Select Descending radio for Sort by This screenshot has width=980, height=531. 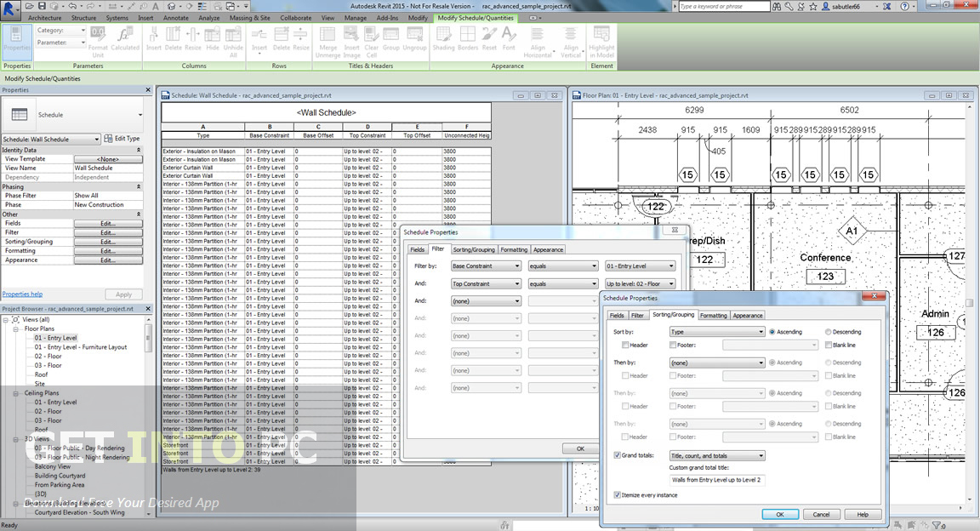click(x=828, y=332)
